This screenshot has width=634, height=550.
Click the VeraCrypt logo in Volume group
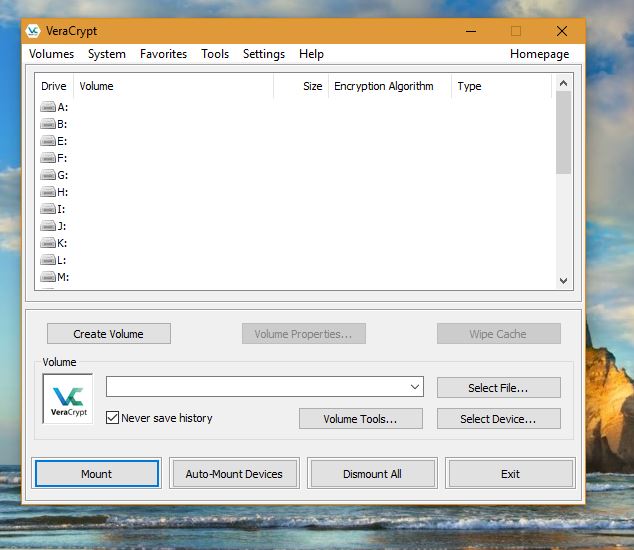68,399
